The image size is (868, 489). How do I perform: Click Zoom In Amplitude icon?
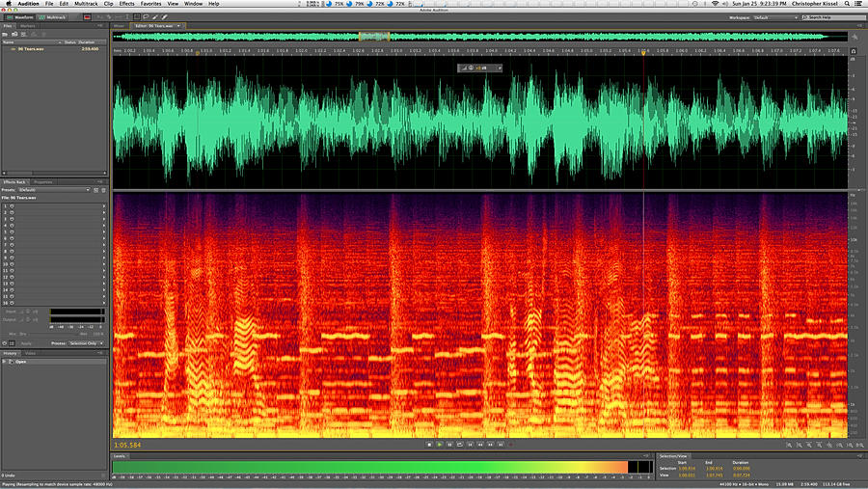pyautogui.click(x=789, y=445)
